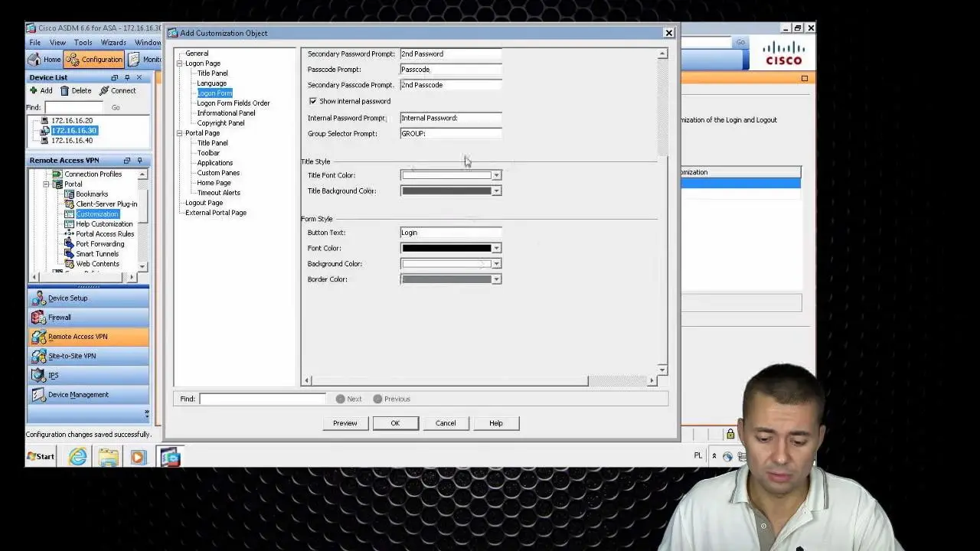Click the Delete device trash icon
980x551 pixels.
(x=65, y=90)
